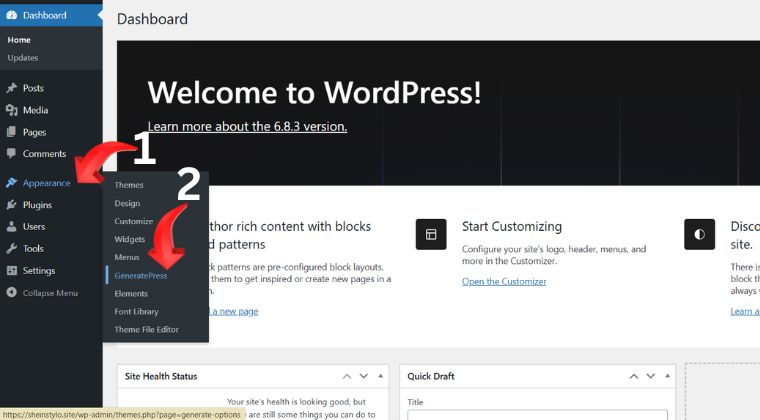Click the Posts pushpin icon in sidebar

pos(12,88)
